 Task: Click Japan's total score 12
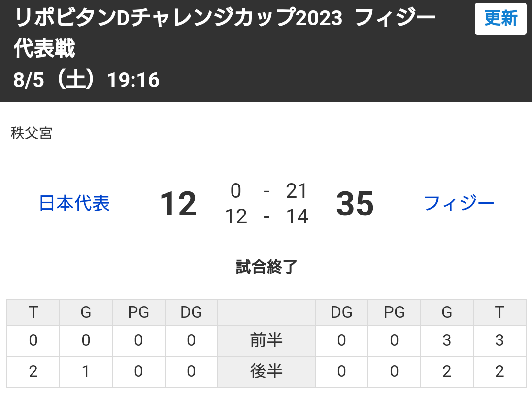[x=178, y=204]
